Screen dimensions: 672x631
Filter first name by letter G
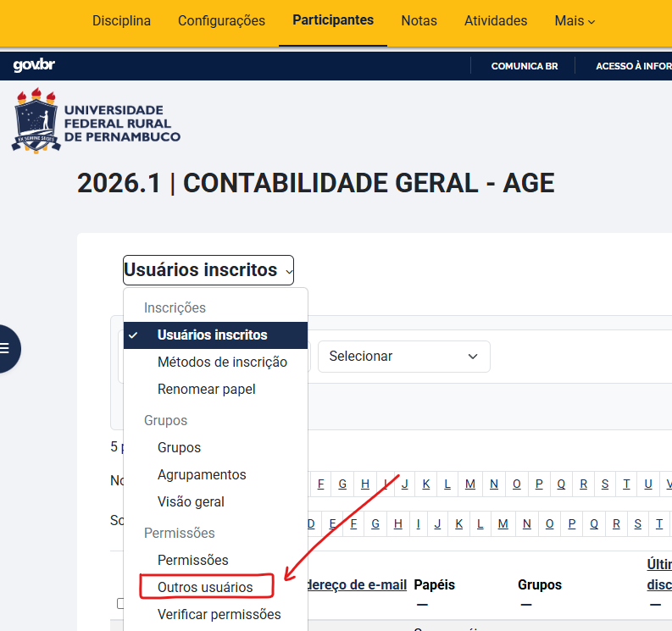[342, 484]
